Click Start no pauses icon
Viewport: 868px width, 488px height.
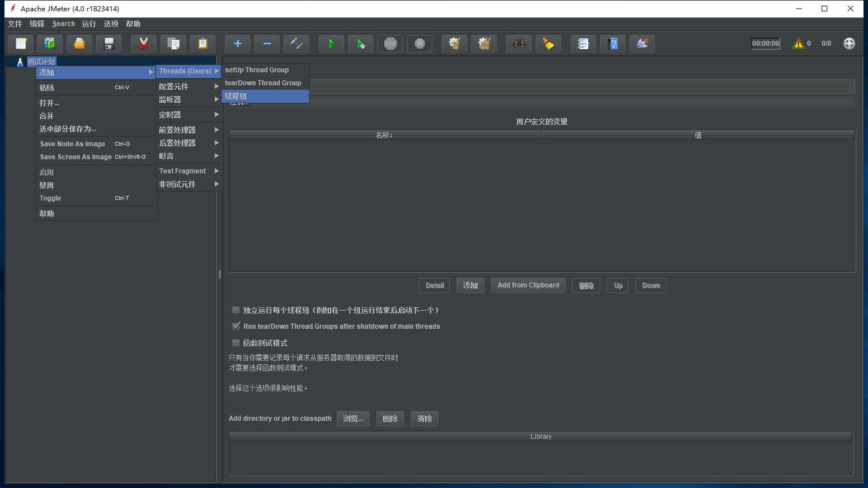(x=361, y=43)
